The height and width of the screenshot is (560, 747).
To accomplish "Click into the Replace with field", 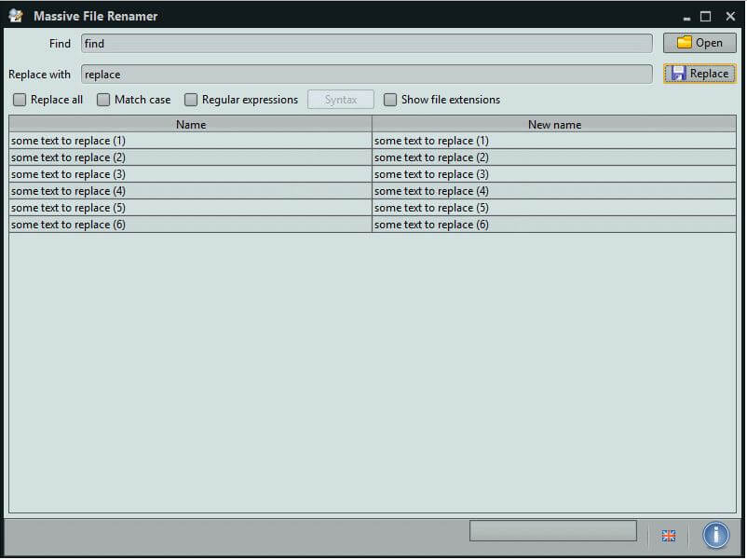I will [x=366, y=75].
